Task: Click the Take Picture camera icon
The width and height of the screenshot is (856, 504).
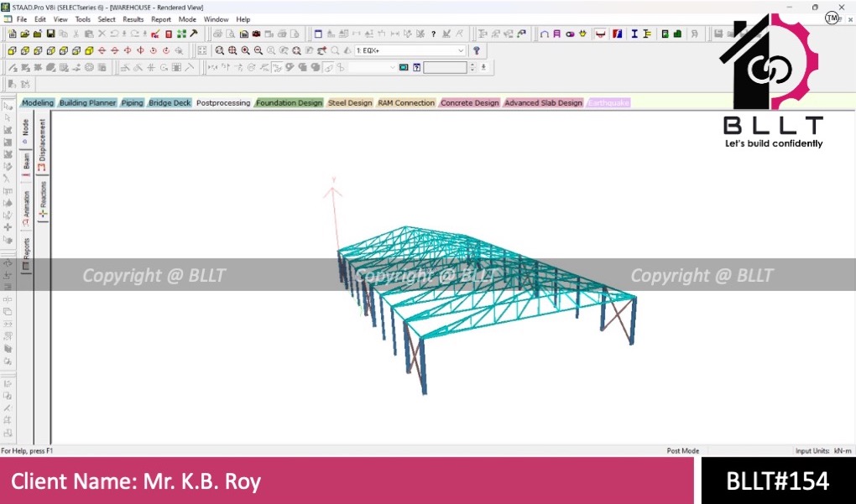Action: 256,34
